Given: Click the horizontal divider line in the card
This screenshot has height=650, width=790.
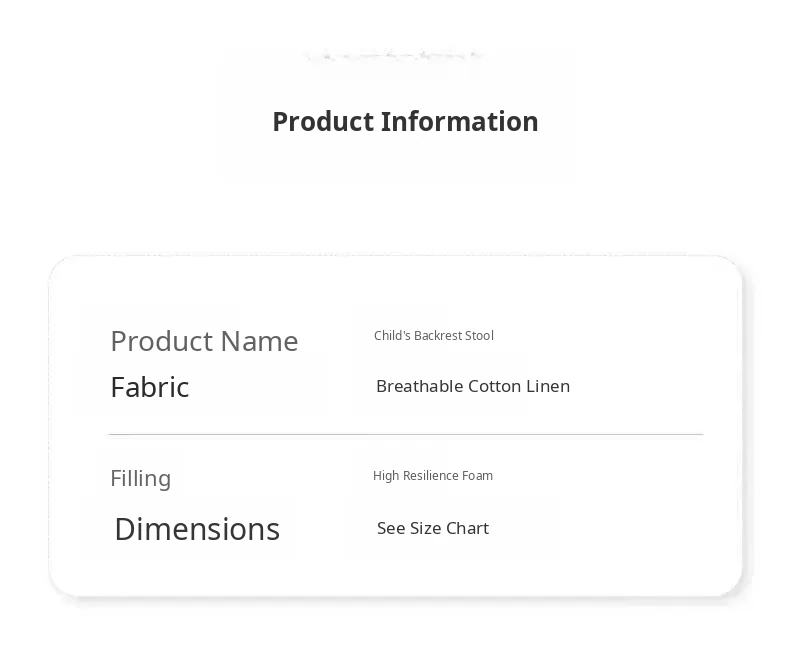Looking at the screenshot, I should [405, 434].
